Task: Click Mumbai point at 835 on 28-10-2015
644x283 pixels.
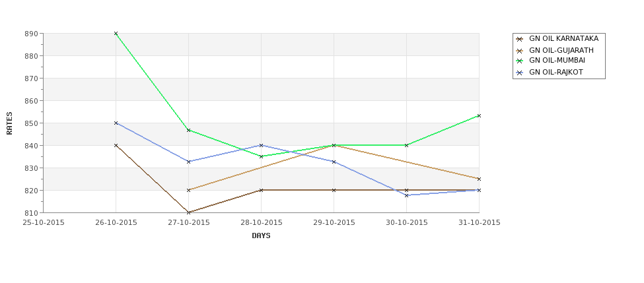Action: 261,156
